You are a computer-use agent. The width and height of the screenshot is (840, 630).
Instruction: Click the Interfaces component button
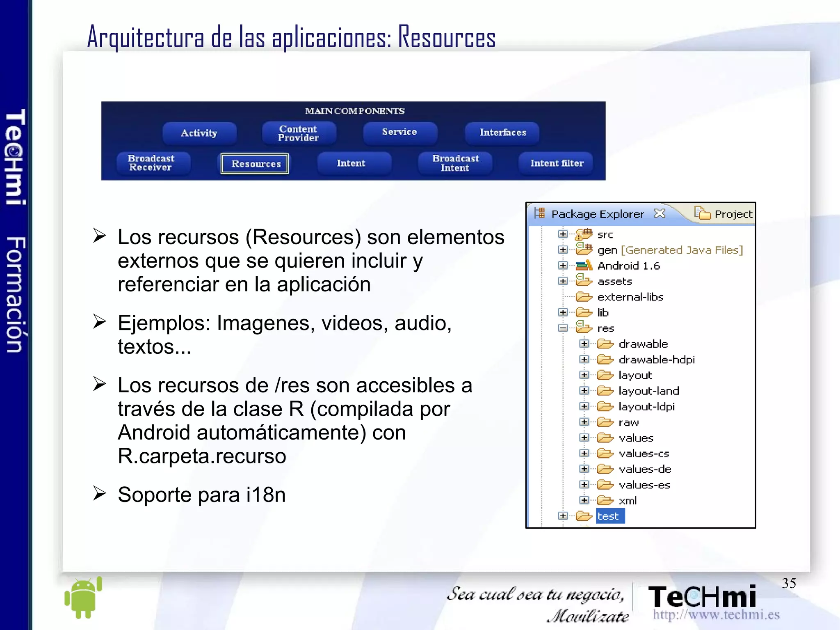click(x=503, y=133)
